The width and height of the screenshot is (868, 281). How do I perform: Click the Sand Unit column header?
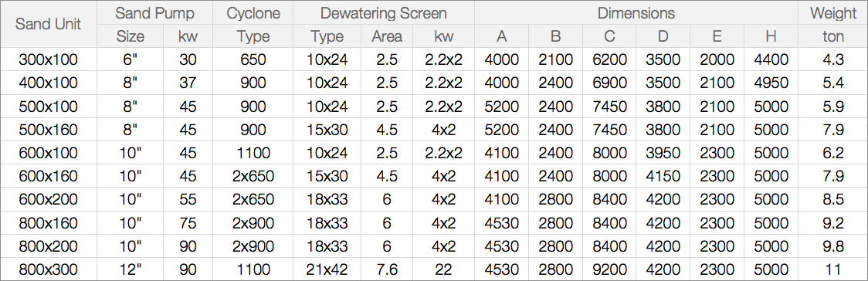(49, 25)
